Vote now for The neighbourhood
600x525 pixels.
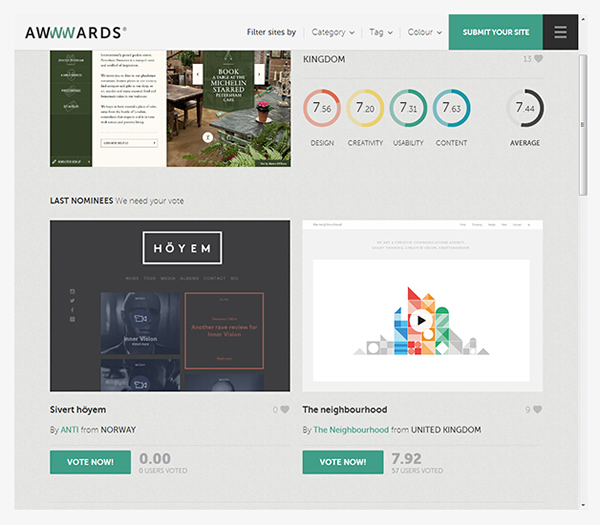[x=343, y=462]
